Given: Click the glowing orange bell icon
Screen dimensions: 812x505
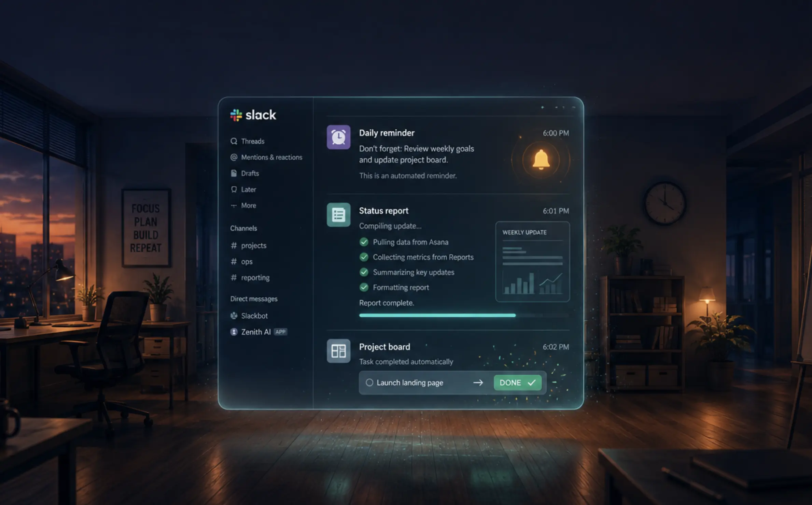Looking at the screenshot, I should (541, 160).
